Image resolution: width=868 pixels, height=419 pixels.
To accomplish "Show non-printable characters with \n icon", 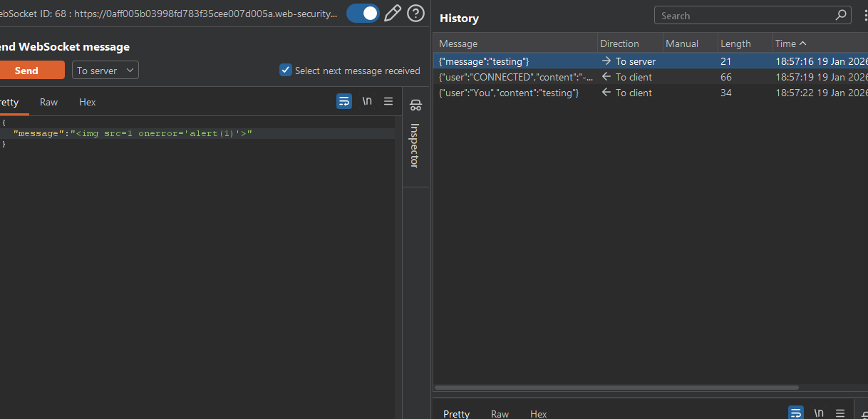I will [367, 101].
